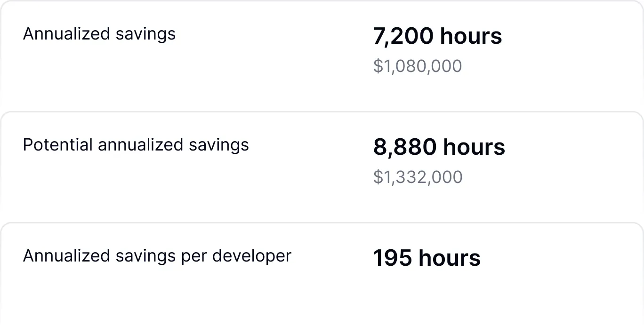The width and height of the screenshot is (644, 333).
Task: Select the "8,880 hours" value
Action: pos(439,147)
